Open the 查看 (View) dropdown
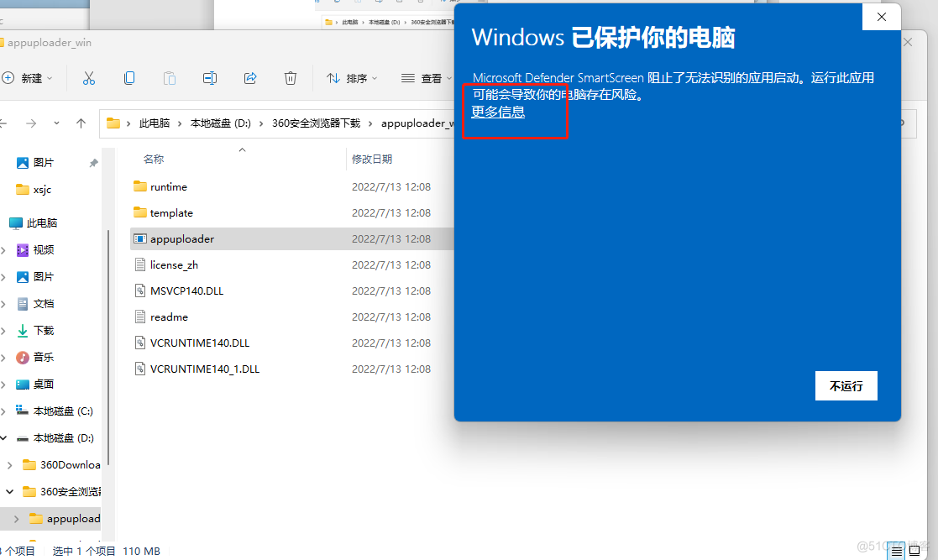This screenshot has height=560, width=938. point(426,78)
